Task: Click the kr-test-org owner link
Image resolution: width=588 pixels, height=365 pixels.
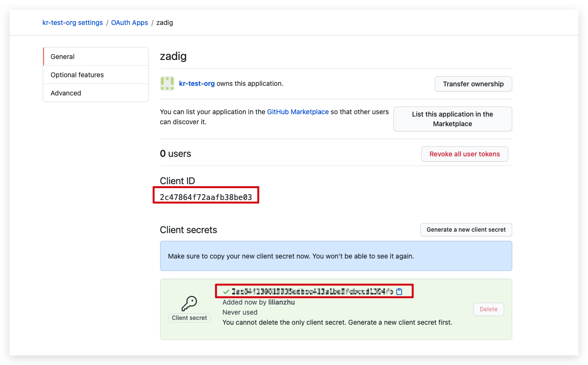Action: tap(196, 83)
